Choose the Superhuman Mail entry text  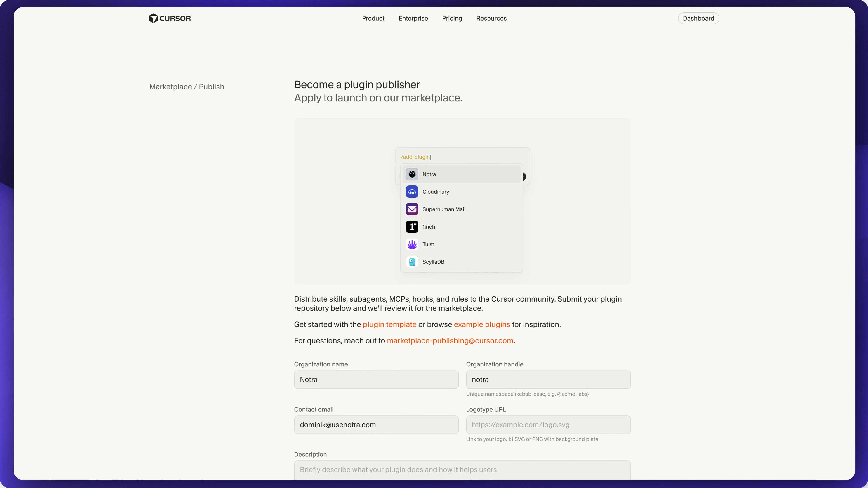click(x=444, y=209)
